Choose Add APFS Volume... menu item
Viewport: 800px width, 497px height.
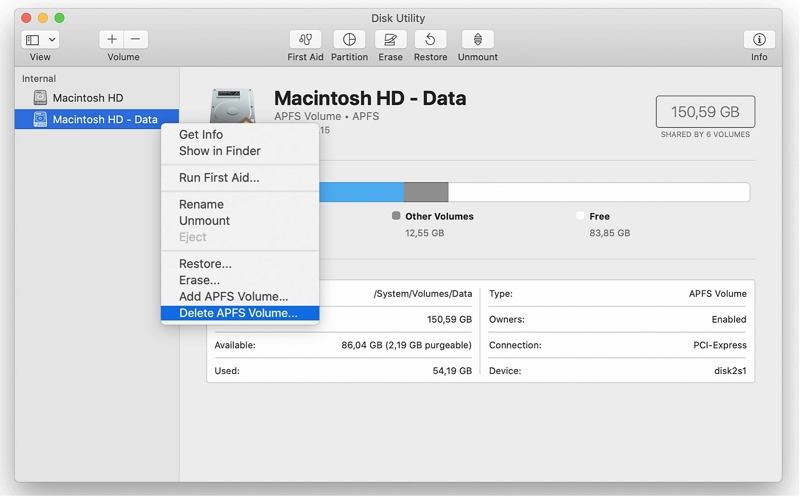240,296
